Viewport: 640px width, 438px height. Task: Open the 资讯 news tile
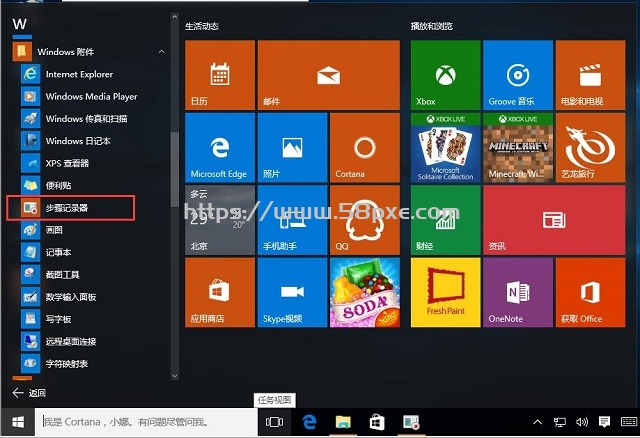(554, 220)
